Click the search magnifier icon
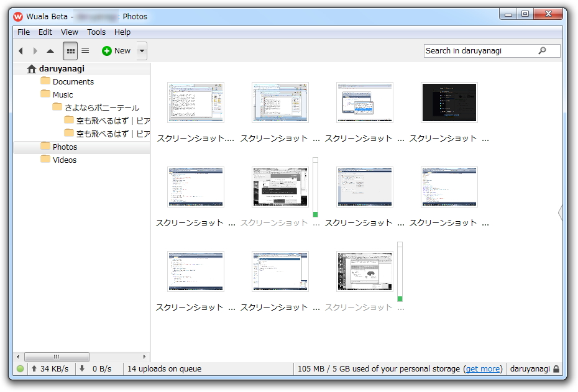The image size is (578, 392). pos(541,50)
